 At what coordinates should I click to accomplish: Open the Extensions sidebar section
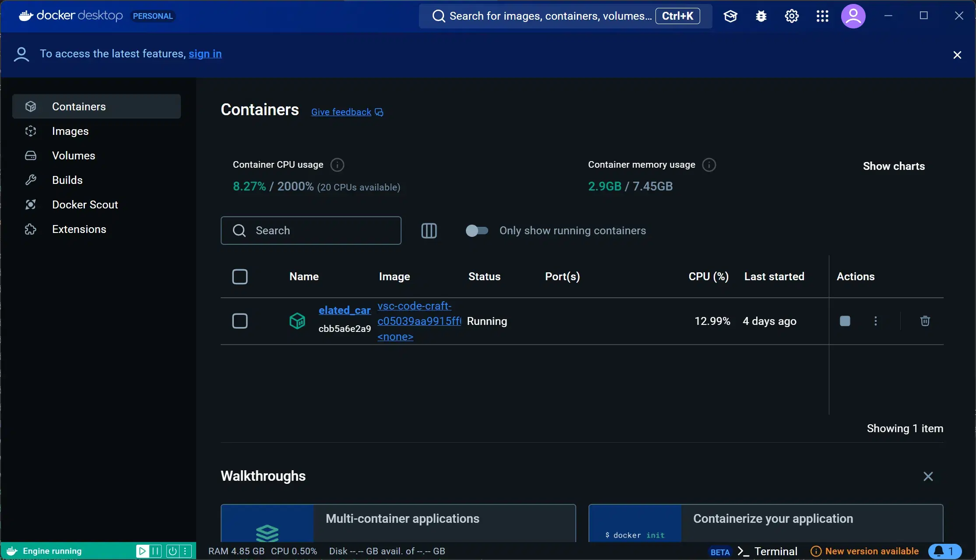coord(96,229)
